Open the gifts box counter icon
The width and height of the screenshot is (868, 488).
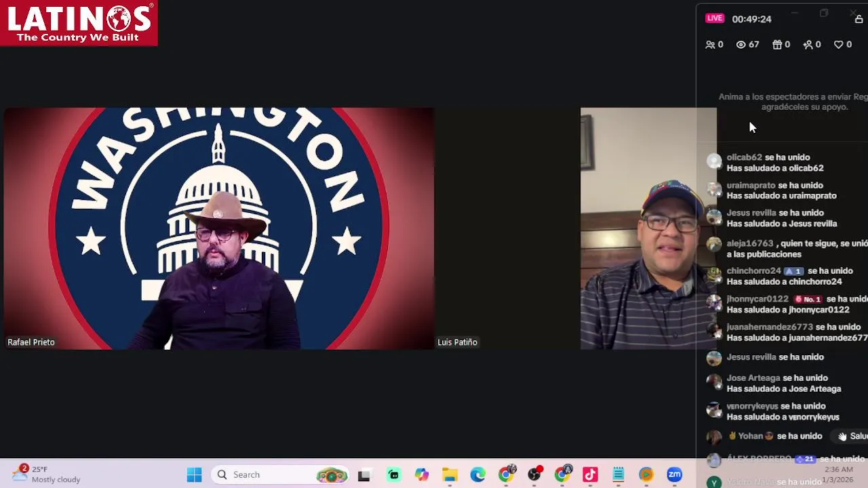[777, 45]
